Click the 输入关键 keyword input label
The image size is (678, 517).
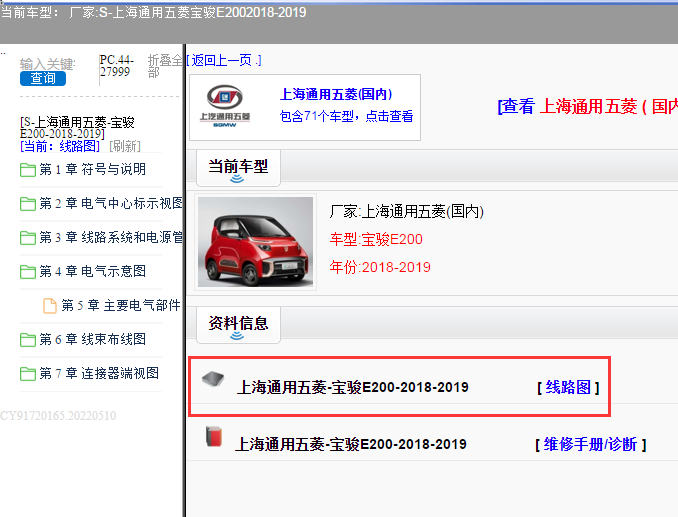coord(48,64)
